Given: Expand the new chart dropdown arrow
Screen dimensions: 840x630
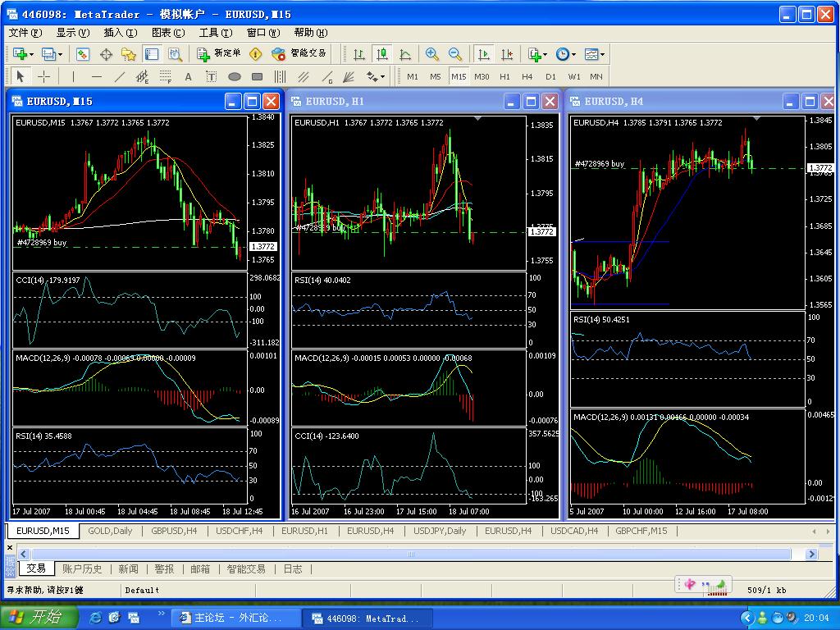Looking at the screenshot, I should [31, 54].
